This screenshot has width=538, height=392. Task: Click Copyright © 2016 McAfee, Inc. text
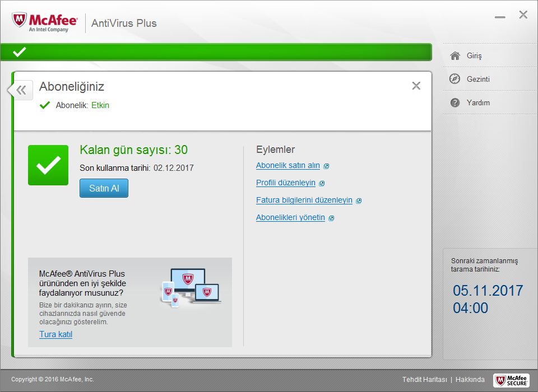pyautogui.click(x=53, y=379)
